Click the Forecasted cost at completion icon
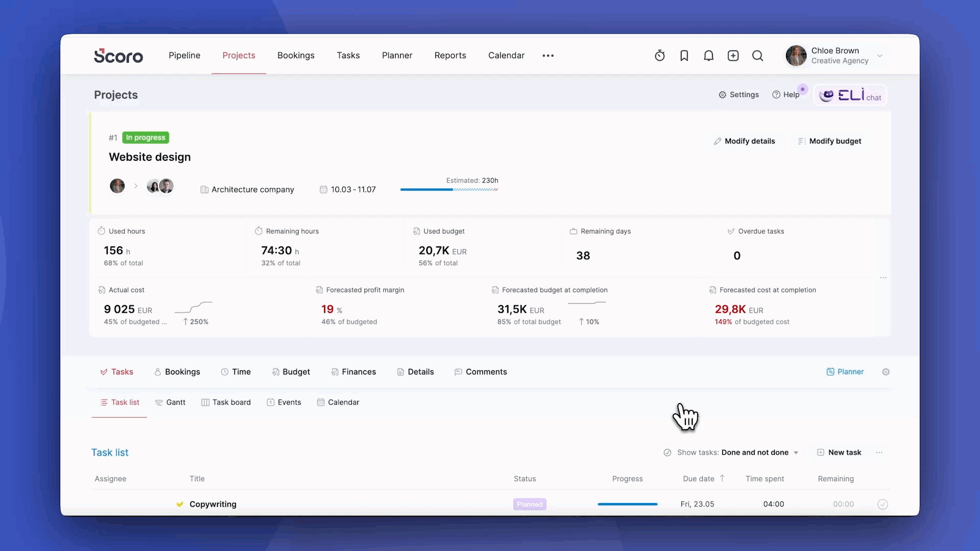This screenshot has width=980, height=551. click(x=713, y=290)
